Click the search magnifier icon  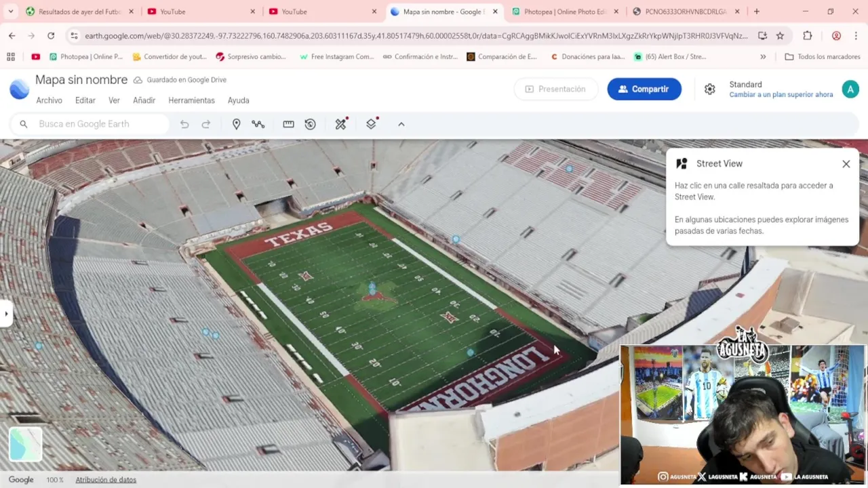coord(24,124)
